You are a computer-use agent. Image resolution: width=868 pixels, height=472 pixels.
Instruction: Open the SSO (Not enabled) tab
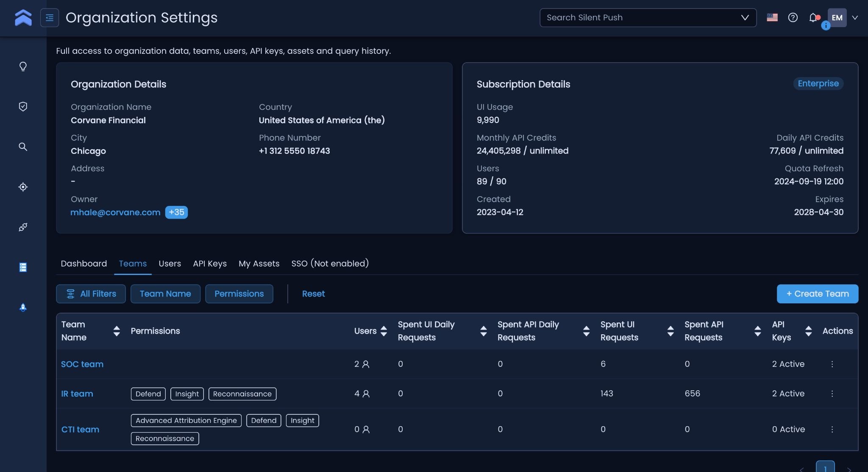330,264
